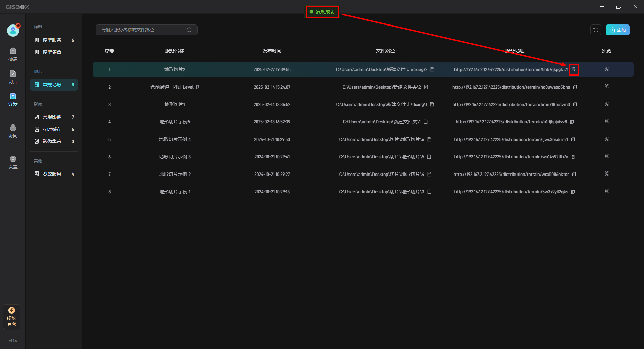Click the 添加 button
The image size is (644, 349).
click(618, 30)
